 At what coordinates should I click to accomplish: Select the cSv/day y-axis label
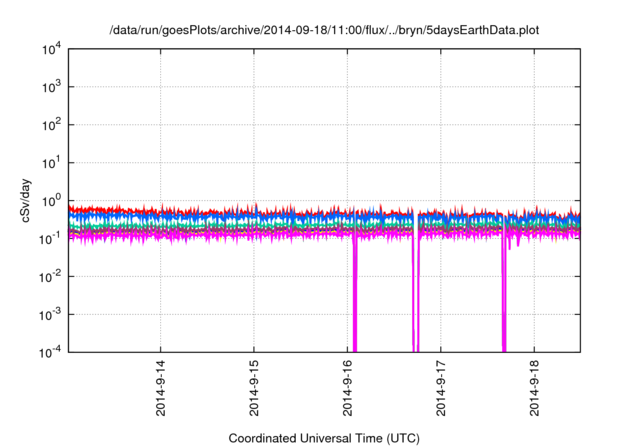(25, 200)
